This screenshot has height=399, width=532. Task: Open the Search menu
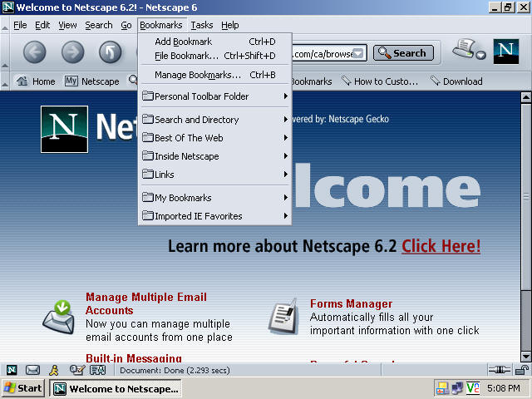99,25
